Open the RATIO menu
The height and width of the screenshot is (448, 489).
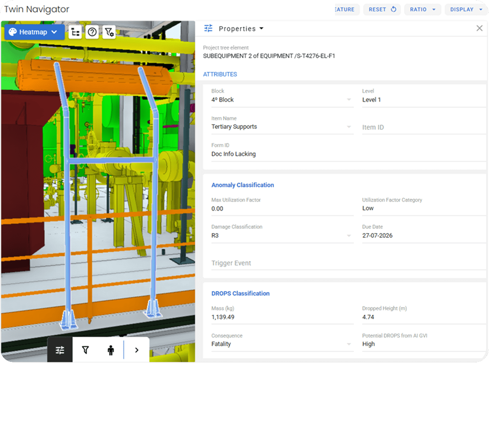[422, 10]
